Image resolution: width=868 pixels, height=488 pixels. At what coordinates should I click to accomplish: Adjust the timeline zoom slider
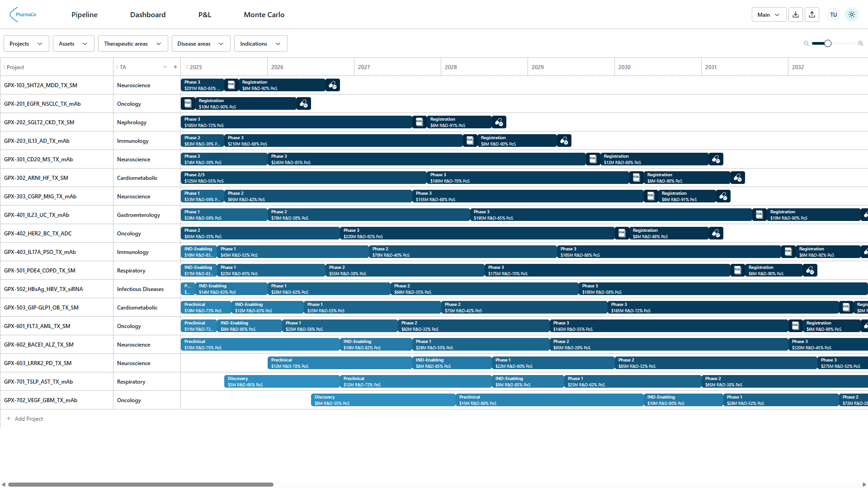click(827, 43)
